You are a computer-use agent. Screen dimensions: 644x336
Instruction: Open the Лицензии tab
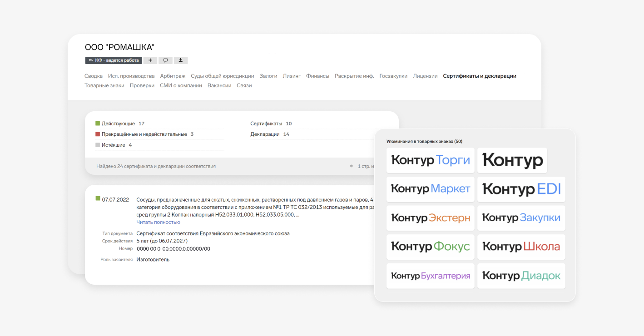coord(425,76)
